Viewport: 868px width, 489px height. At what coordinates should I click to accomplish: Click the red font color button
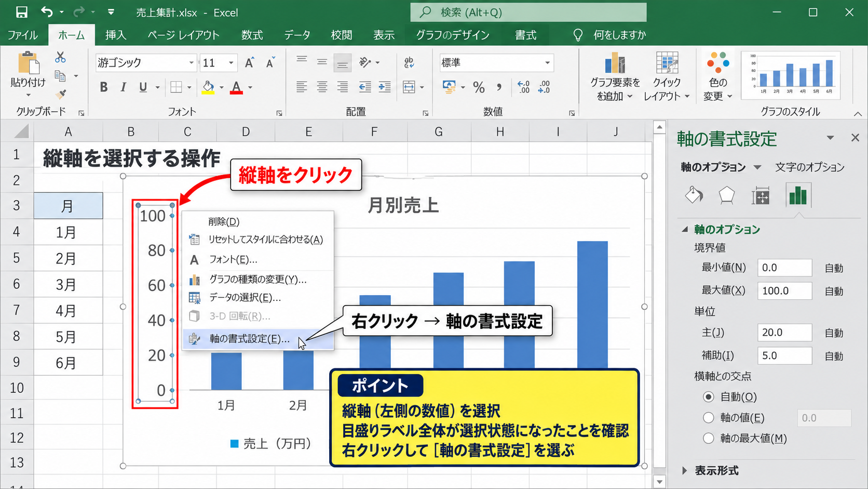point(237,87)
